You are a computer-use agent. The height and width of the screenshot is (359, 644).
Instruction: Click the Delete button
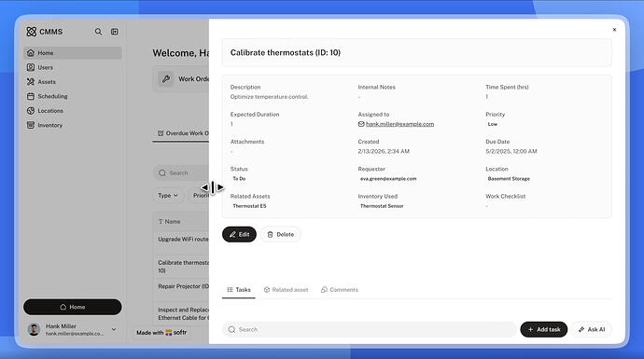pyautogui.click(x=281, y=234)
